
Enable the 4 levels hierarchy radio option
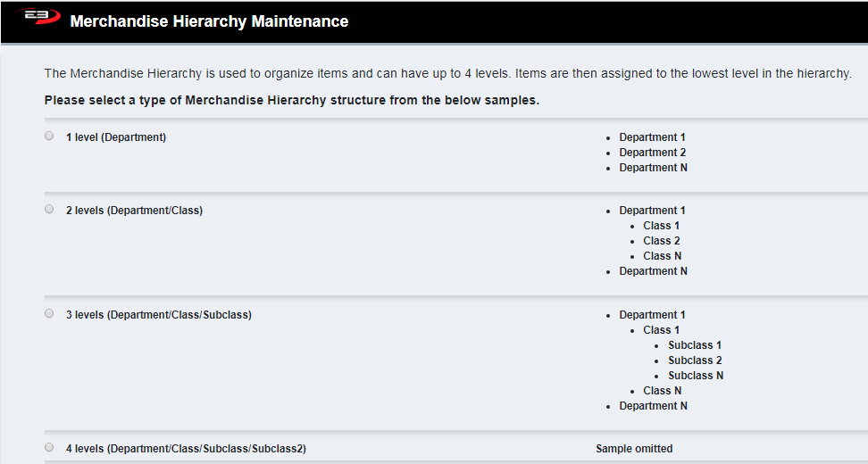click(x=49, y=448)
